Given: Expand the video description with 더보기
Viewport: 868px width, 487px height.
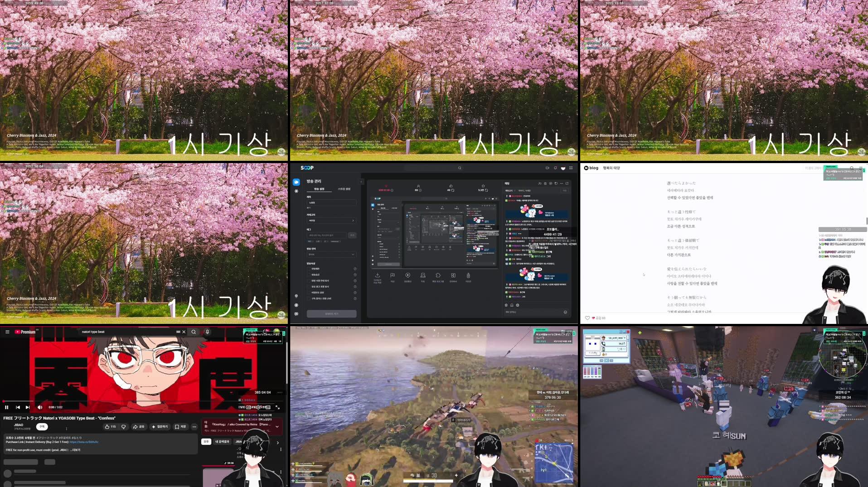Looking at the screenshot, I should [76, 450].
